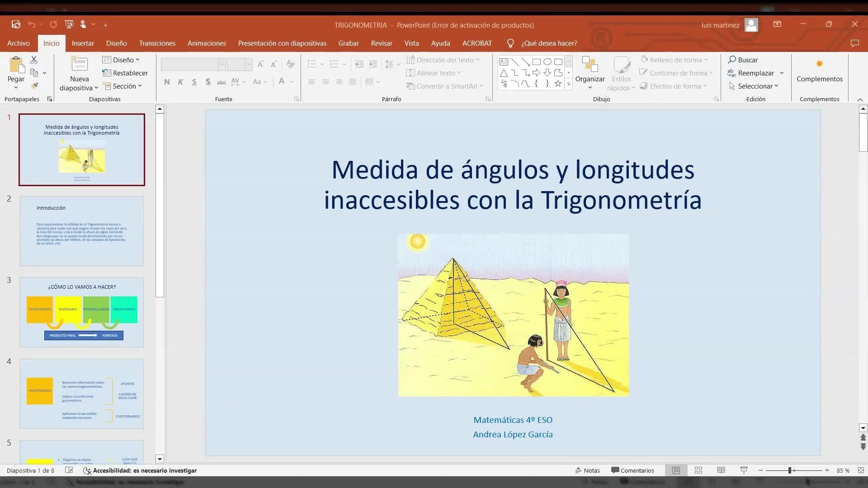Toggle the Notas pane
The width and height of the screenshot is (868, 488).
click(587, 470)
